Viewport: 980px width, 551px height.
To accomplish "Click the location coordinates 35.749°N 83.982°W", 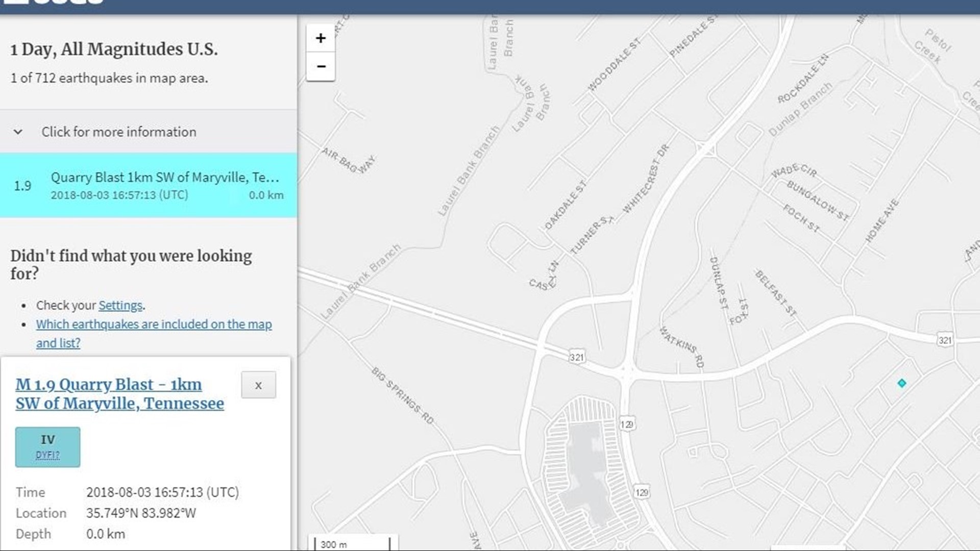I will tap(141, 513).
